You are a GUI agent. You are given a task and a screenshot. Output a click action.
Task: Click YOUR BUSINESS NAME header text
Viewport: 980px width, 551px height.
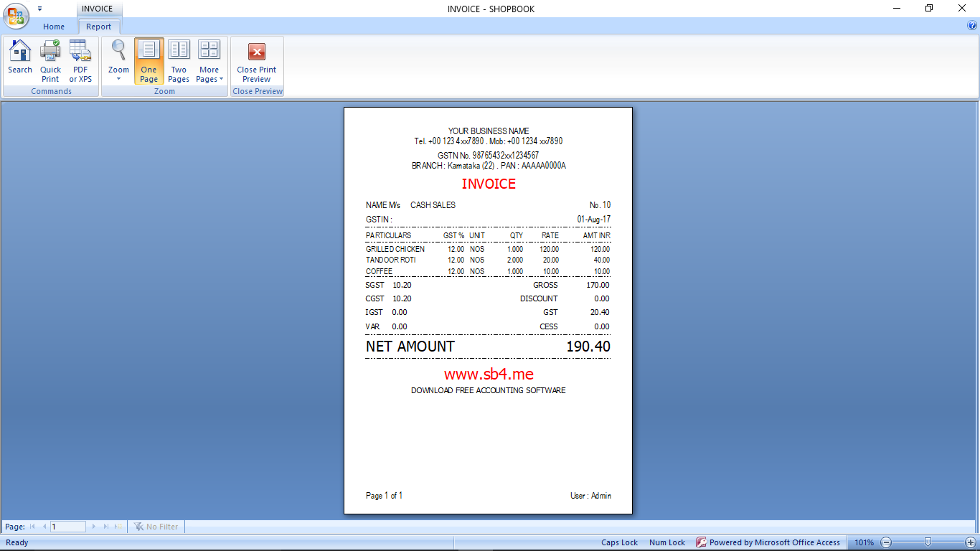[x=489, y=131]
